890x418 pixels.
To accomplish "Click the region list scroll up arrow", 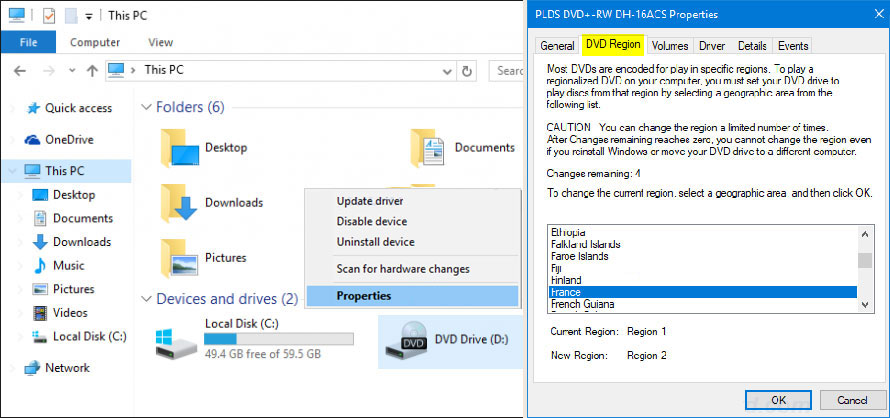I will (864, 233).
